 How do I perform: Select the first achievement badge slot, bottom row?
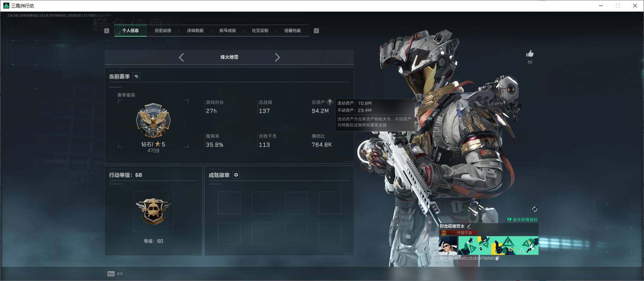(x=229, y=234)
